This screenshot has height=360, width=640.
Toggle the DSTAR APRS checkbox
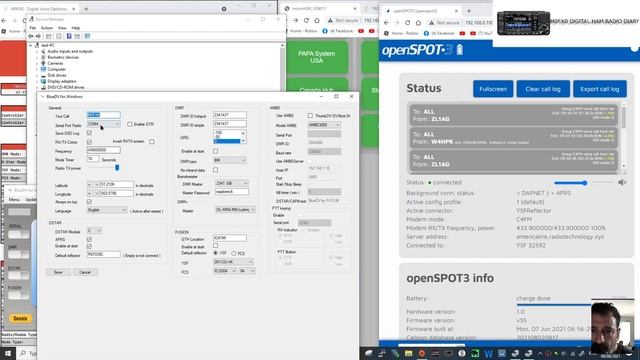[89, 240]
